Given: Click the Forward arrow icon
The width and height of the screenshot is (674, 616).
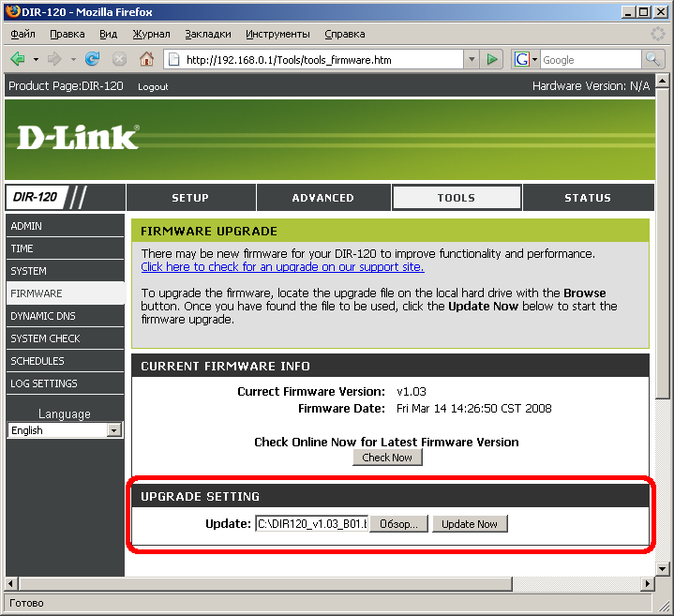Looking at the screenshot, I should point(54,59).
